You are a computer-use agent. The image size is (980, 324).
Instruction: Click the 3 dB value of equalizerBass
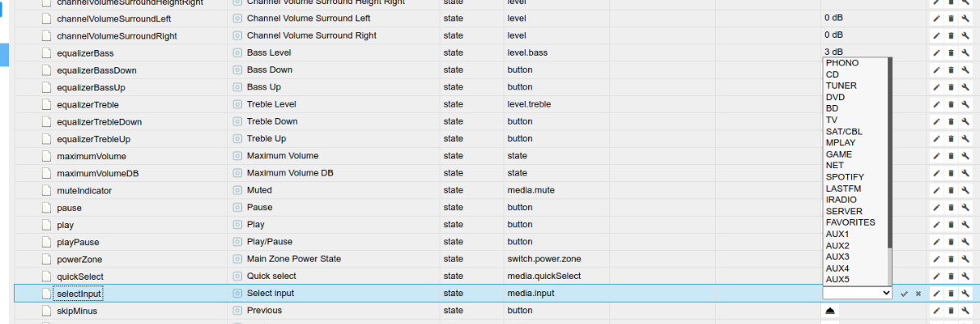click(834, 52)
